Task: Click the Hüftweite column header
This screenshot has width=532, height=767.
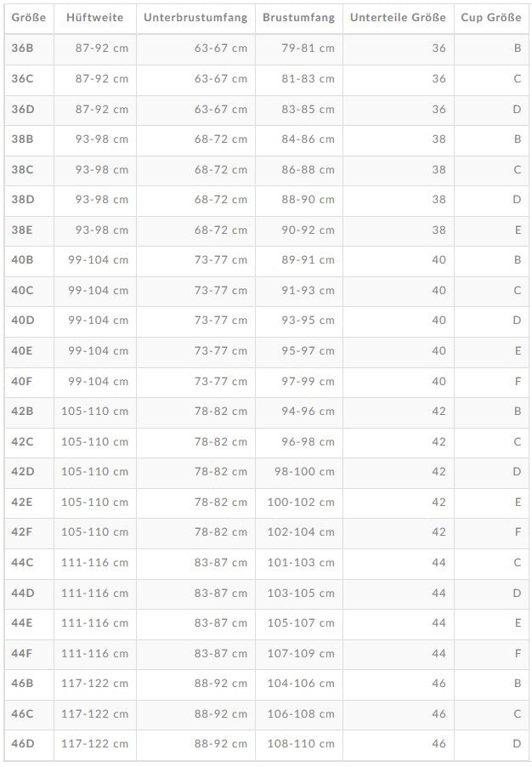Action: click(x=95, y=17)
